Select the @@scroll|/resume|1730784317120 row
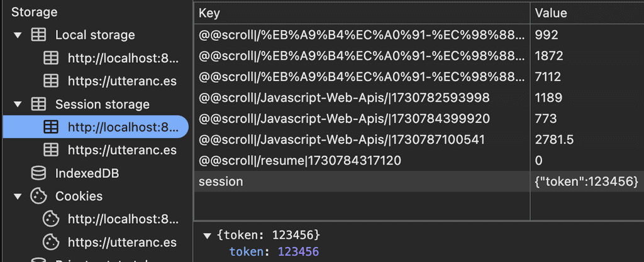The height and width of the screenshot is (262, 644). (419, 161)
